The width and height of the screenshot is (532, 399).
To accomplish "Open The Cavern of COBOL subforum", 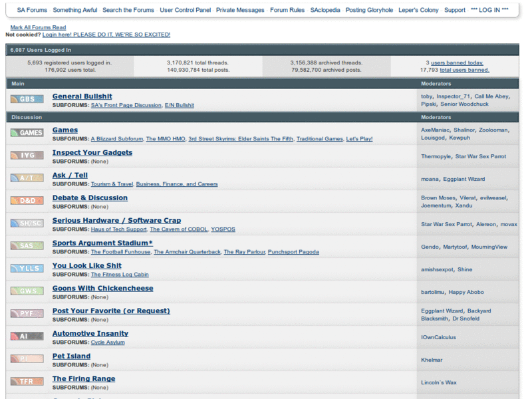I will click(179, 229).
